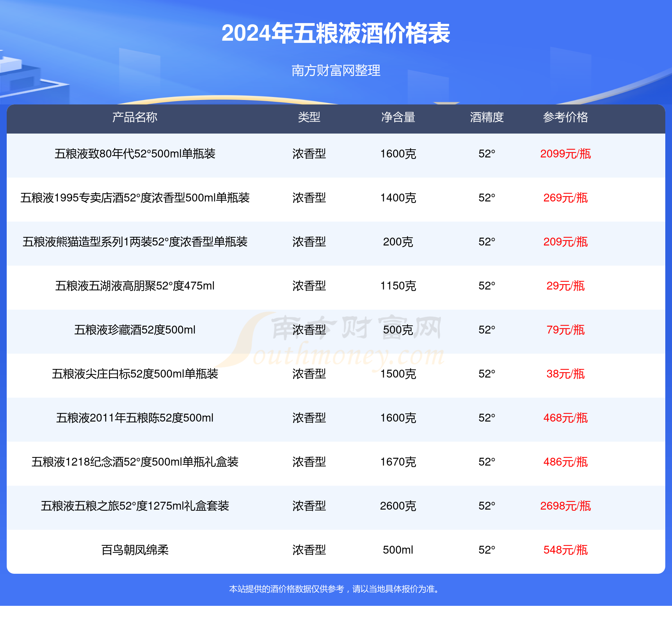Click the title '2024年五粮液酒价格表'
This screenshot has height=623, width=672.
pyautogui.click(x=336, y=33)
